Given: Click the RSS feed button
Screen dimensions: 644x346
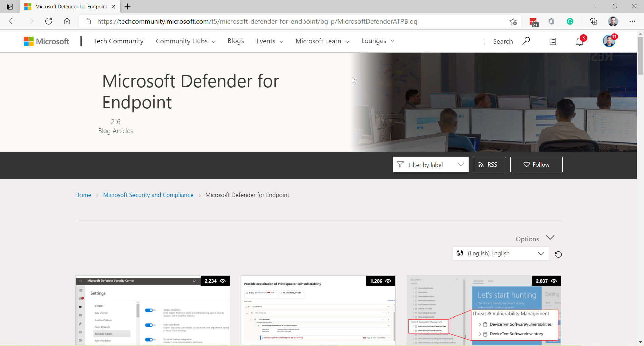Looking at the screenshot, I should coord(489,164).
